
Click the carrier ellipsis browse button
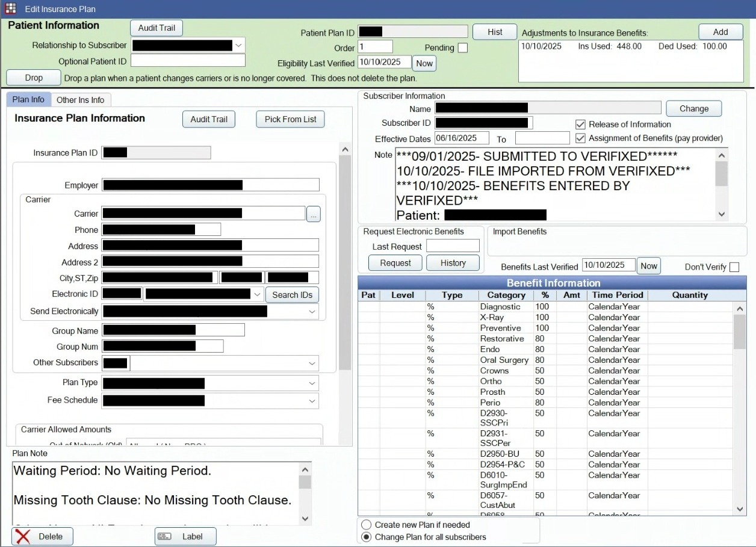(313, 214)
